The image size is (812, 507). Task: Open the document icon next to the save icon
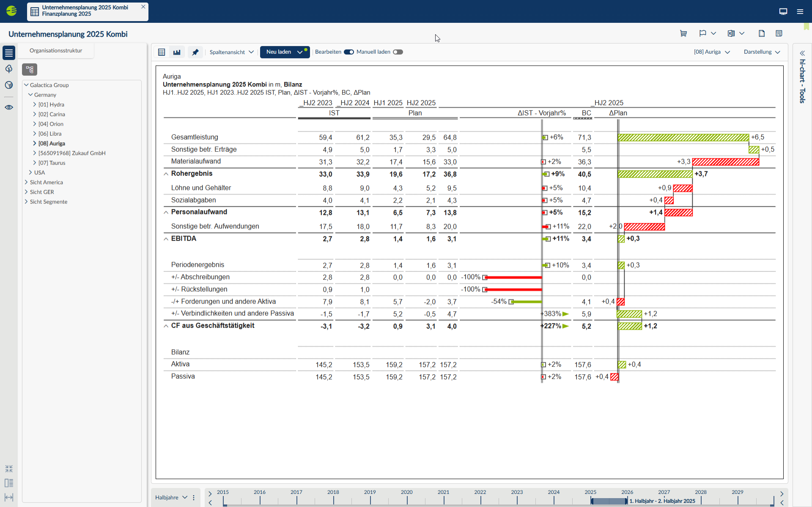point(762,33)
